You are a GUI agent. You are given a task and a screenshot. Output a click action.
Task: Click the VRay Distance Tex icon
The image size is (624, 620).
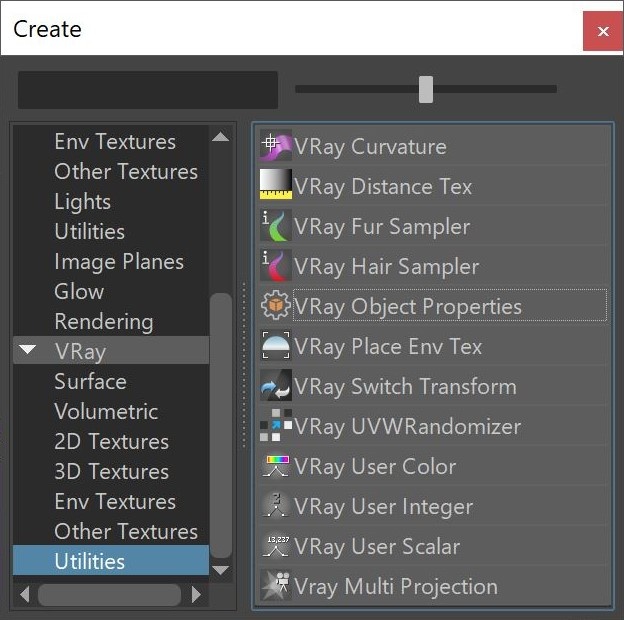pos(275,186)
